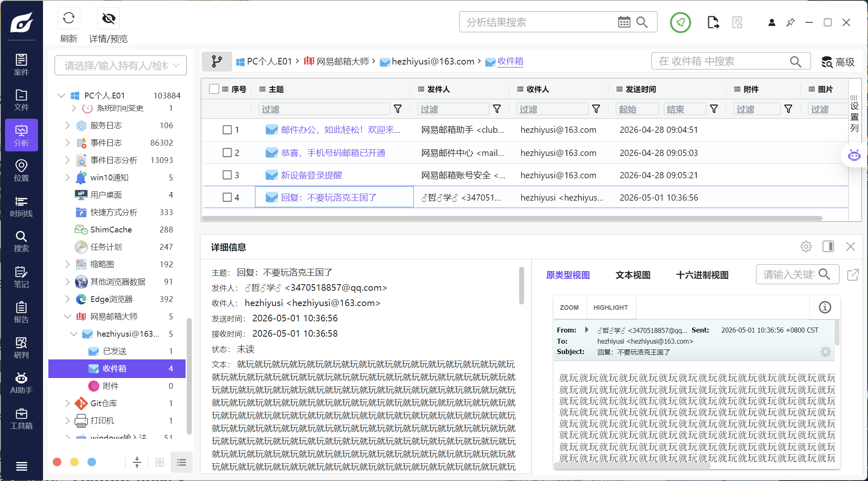Collapse the 网易邮箱大师 tree node
Screen dimensions: 868x481
[67, 316]
